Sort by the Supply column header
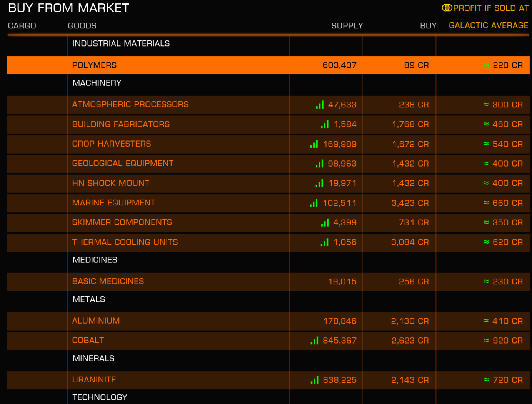The image size is (532, 404). [347, 26]
